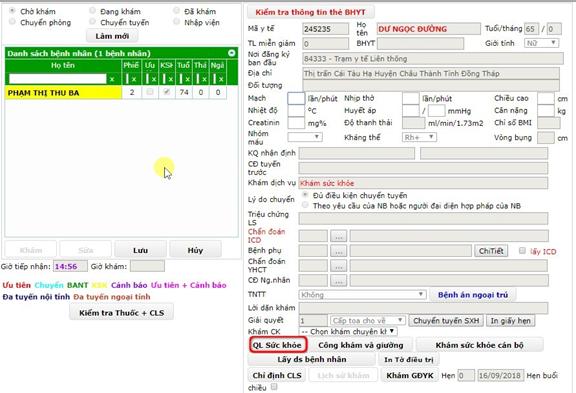The width and height of the screenshot is (576, 393).
Task: Clear the Phiế column filter x
Action: [x=134, y=79]
